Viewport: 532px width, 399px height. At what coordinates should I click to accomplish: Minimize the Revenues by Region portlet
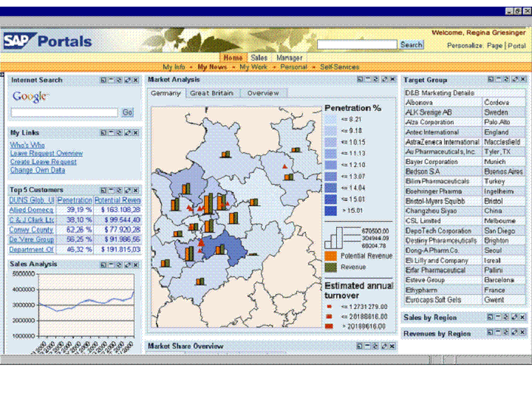[498, 332]
